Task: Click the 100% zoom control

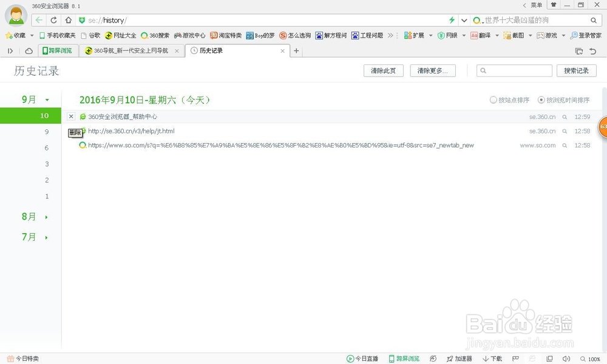Action: 594,359
